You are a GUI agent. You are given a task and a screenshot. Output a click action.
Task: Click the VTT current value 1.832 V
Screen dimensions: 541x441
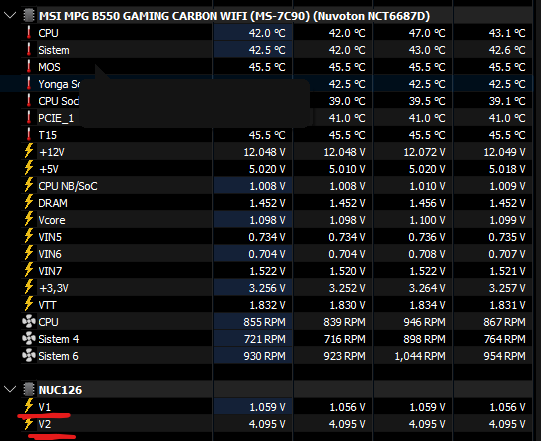click(x=267, y=305)
